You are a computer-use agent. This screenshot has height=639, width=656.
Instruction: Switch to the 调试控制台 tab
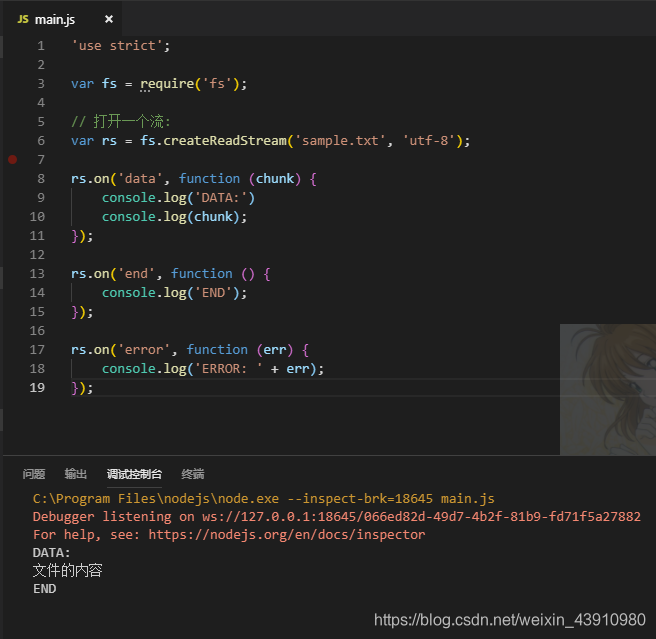click(134, 474)
